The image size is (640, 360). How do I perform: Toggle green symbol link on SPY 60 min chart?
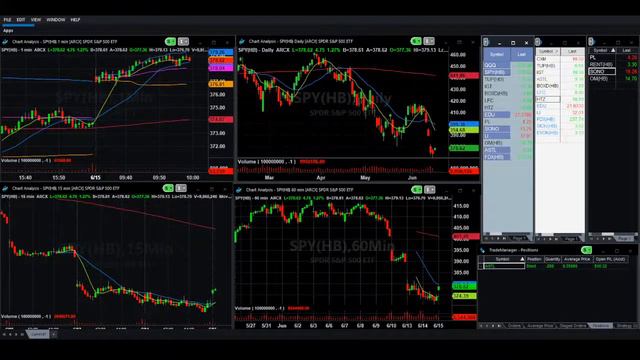point(417,190)
